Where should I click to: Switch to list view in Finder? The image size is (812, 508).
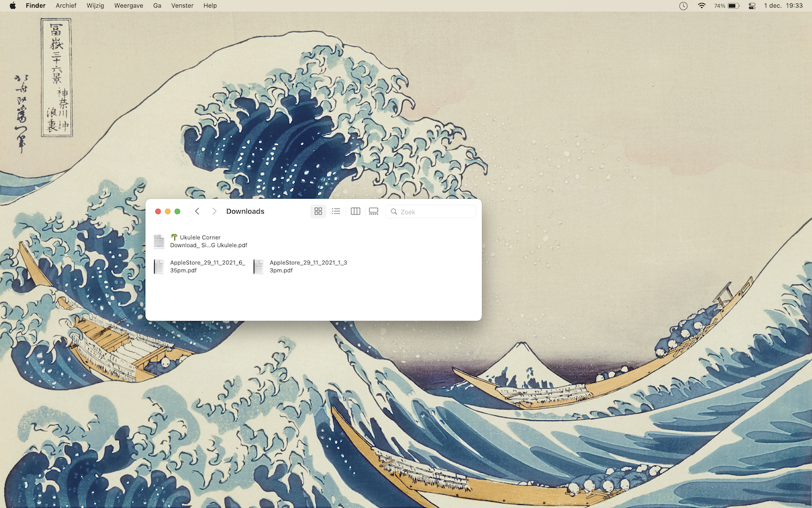click(x=336, y=211)
